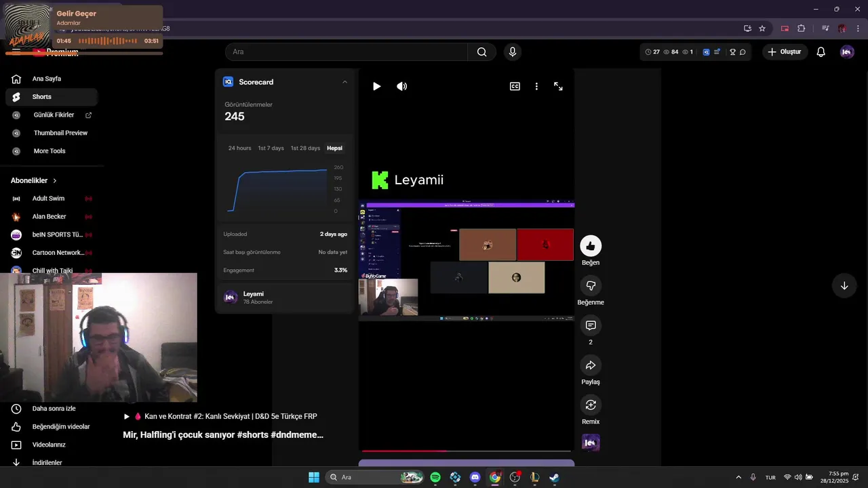This screenshot has height=488, width=868.
Task: Open the vidIQ list icon in the stats bar
Action: [x=717, y=52]
